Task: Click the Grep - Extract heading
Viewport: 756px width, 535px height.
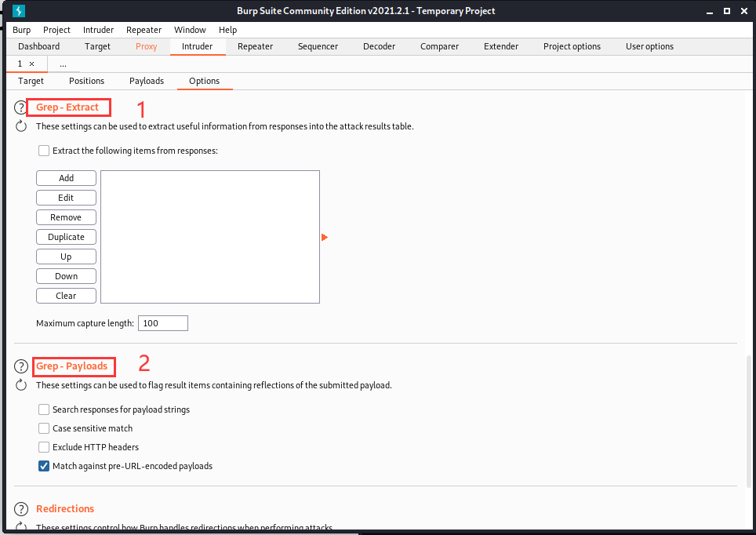Action: [x=67, y=107]
